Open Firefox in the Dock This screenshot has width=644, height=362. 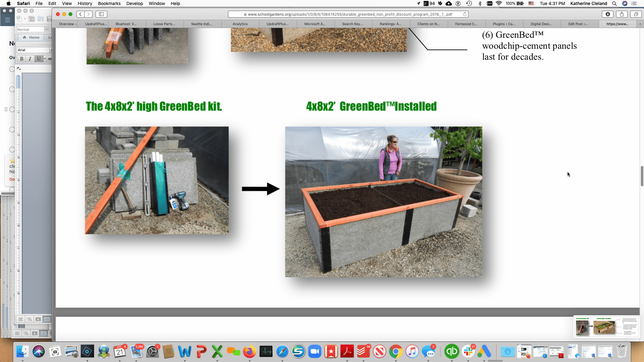[250, 351]
